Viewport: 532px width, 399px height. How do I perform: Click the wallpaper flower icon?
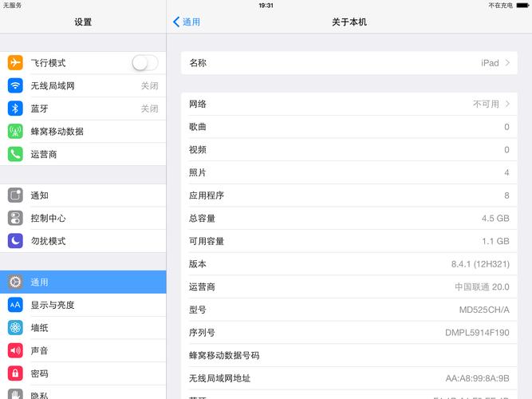point(15,327)
